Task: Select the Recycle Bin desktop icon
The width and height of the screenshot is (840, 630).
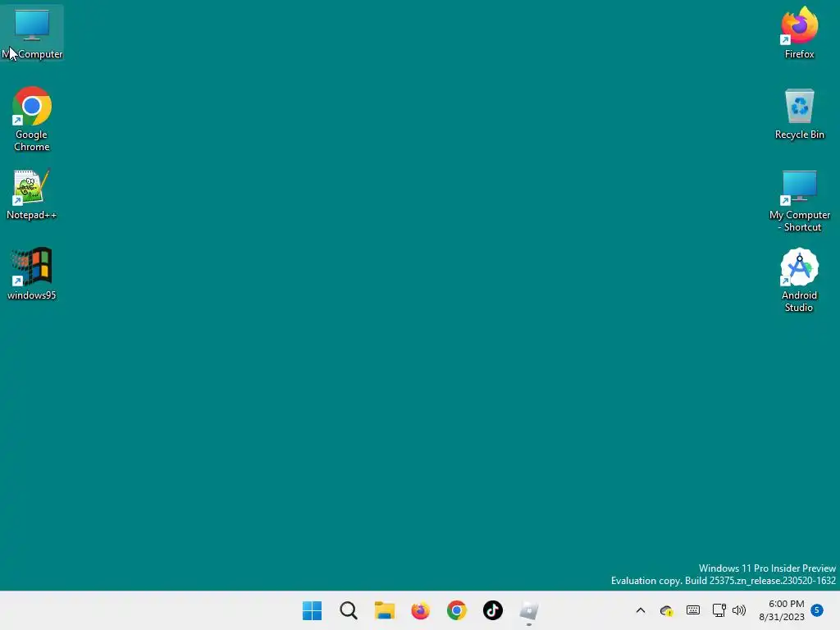Action: coord(799,114)
